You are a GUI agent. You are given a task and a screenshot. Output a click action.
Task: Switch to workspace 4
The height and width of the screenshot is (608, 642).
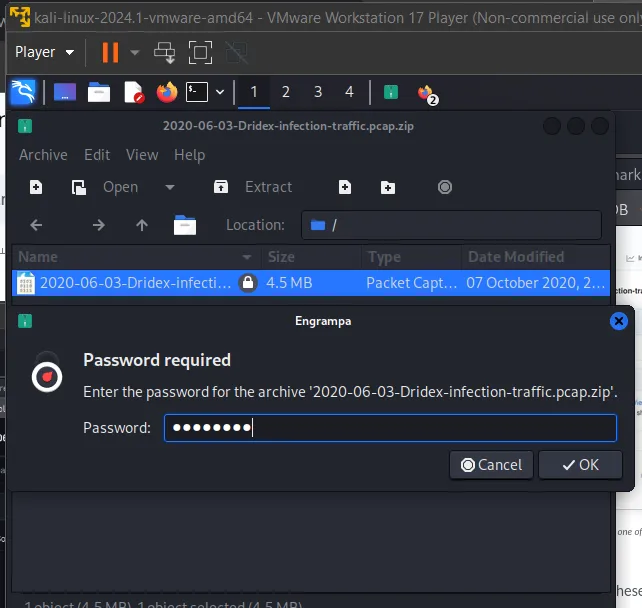click(349, 92)
